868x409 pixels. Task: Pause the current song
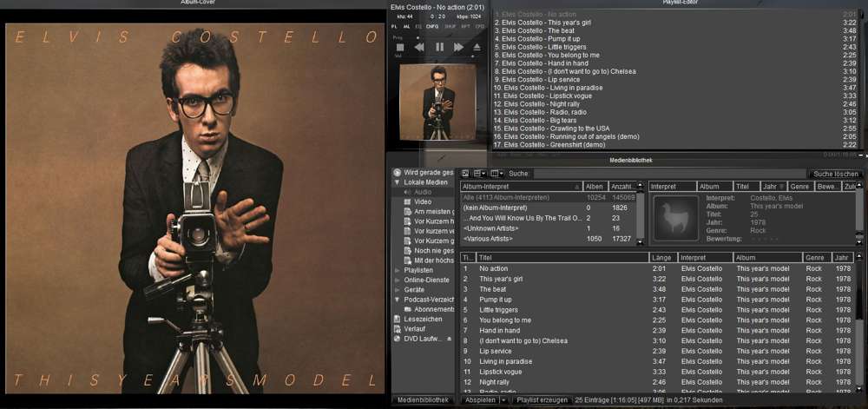click(x=439, y=47)
